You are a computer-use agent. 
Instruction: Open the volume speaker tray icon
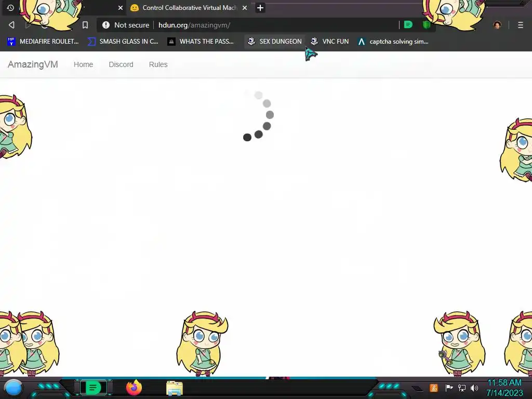click(x=474, y=388)
